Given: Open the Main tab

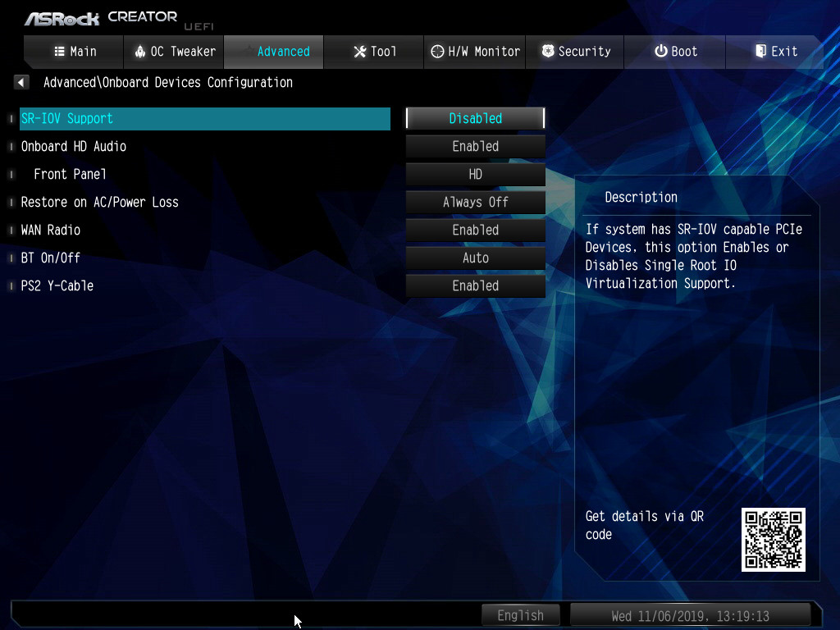Looking at the screenshot, I should [75, 51].
